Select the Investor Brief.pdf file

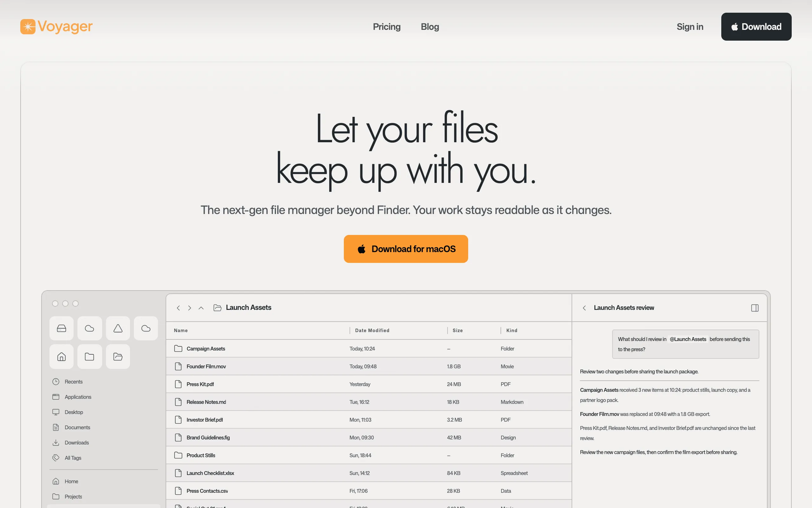point(369,420)
